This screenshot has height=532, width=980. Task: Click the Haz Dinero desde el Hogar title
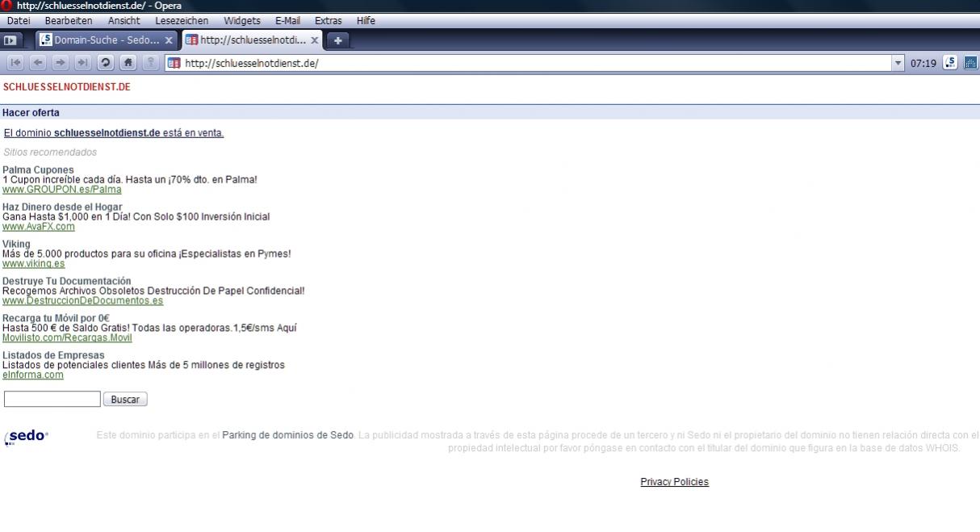(x=62, y=207)
